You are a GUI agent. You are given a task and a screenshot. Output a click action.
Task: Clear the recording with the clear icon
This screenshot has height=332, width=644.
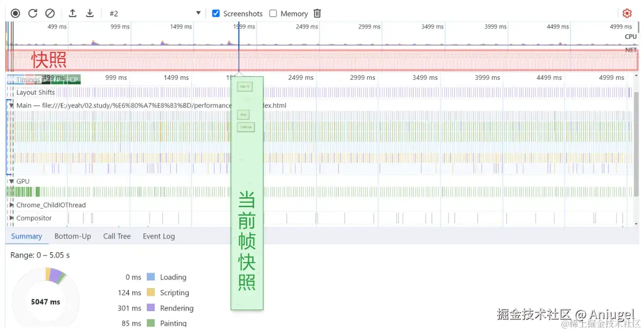pos(50,13)
